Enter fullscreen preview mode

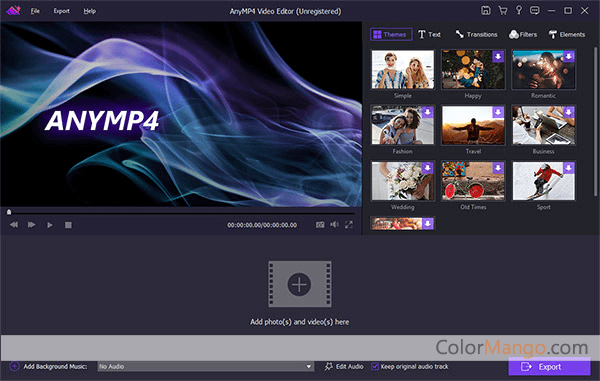349,225
